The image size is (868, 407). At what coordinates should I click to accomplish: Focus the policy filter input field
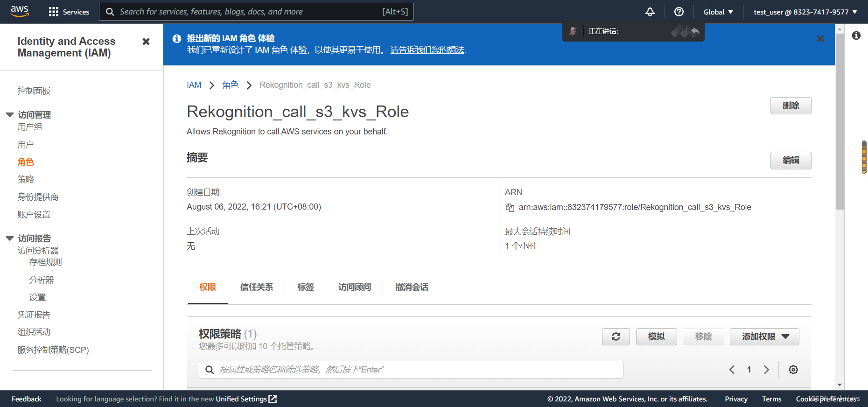click(x=411, y=370)
